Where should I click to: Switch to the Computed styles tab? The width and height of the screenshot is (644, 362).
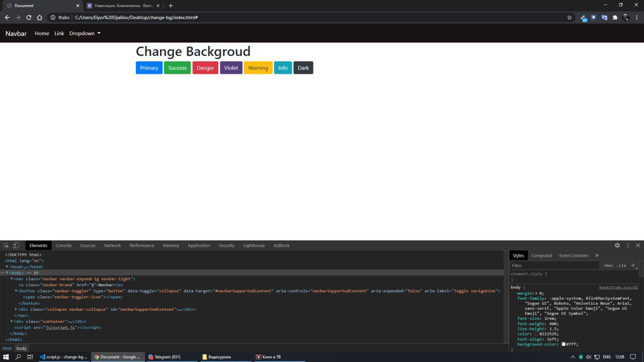[x=541, y=255]
